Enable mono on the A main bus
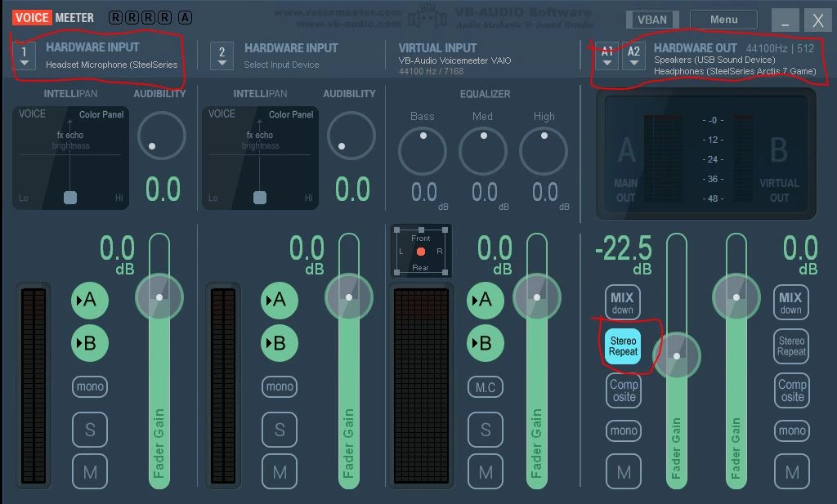This screenshot has height=504, width=837. [624, 430]
